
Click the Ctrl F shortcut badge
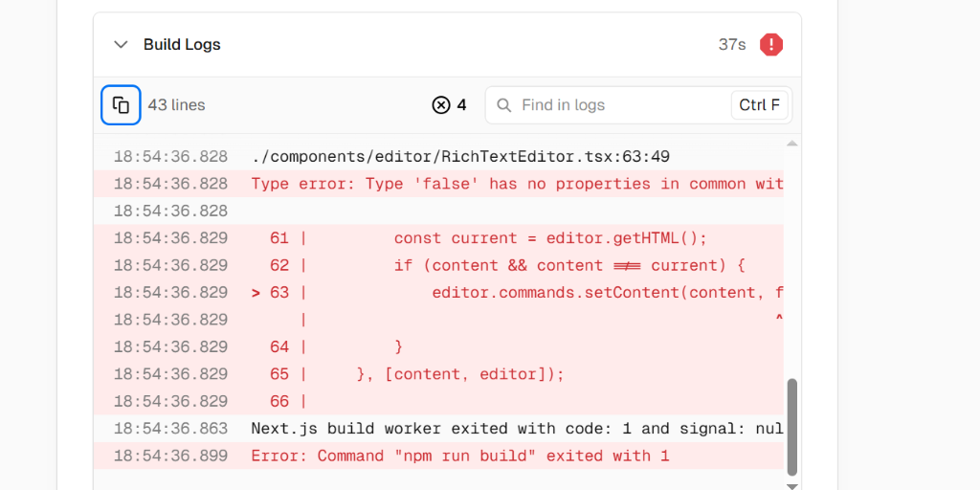pos(759,105)
